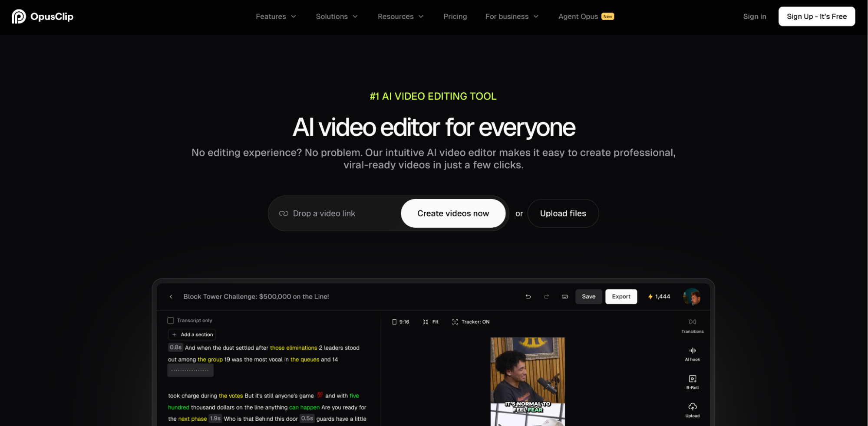
Task: Click the video preview thumbnail
Action: (x=528, y=382)
